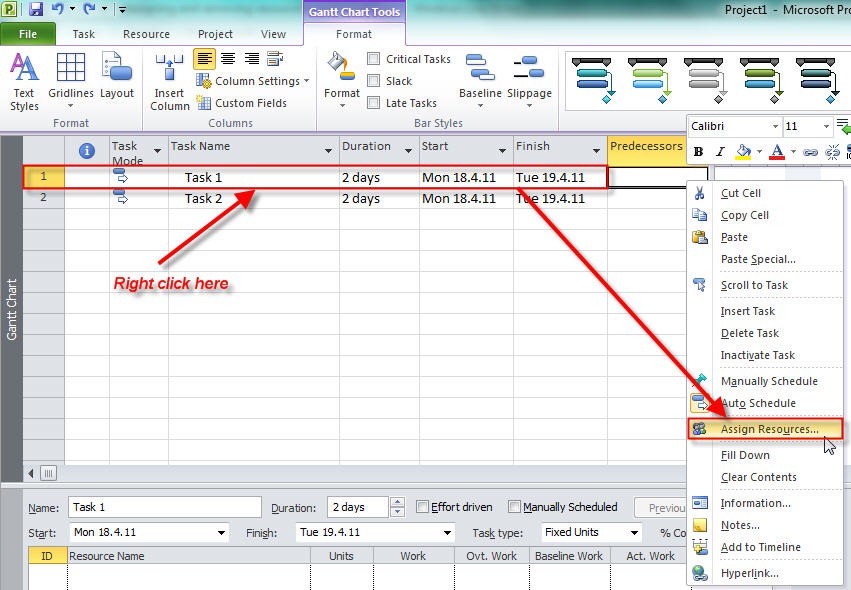
Task: Switch to the Resource ribbon tab
Action: click(x=146, y=34)
